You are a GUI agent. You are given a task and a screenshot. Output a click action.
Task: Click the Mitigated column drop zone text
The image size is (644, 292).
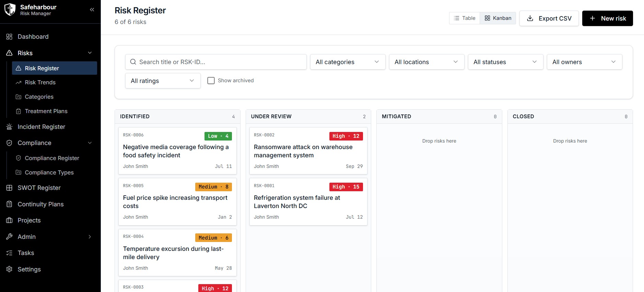[x=439, y=141]
